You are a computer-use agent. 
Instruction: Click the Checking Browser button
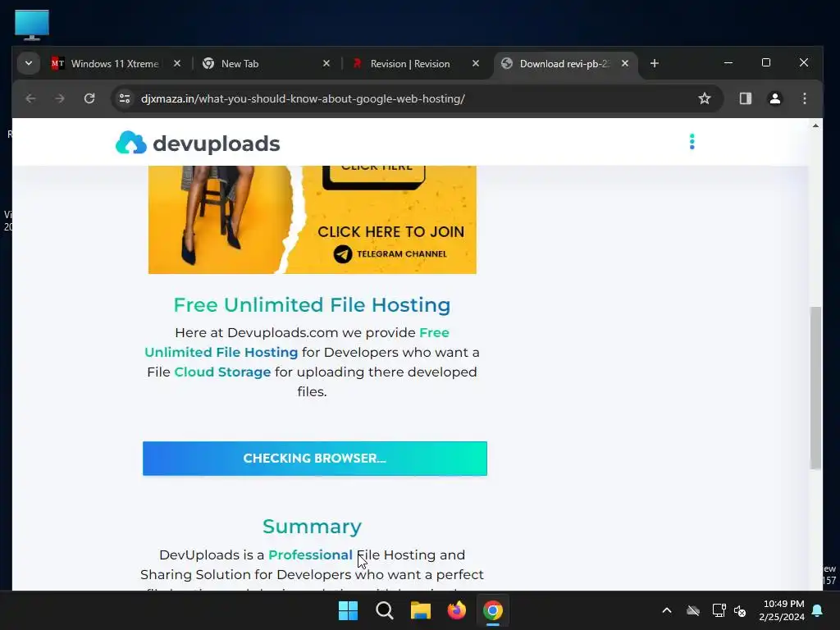[315, 459]
